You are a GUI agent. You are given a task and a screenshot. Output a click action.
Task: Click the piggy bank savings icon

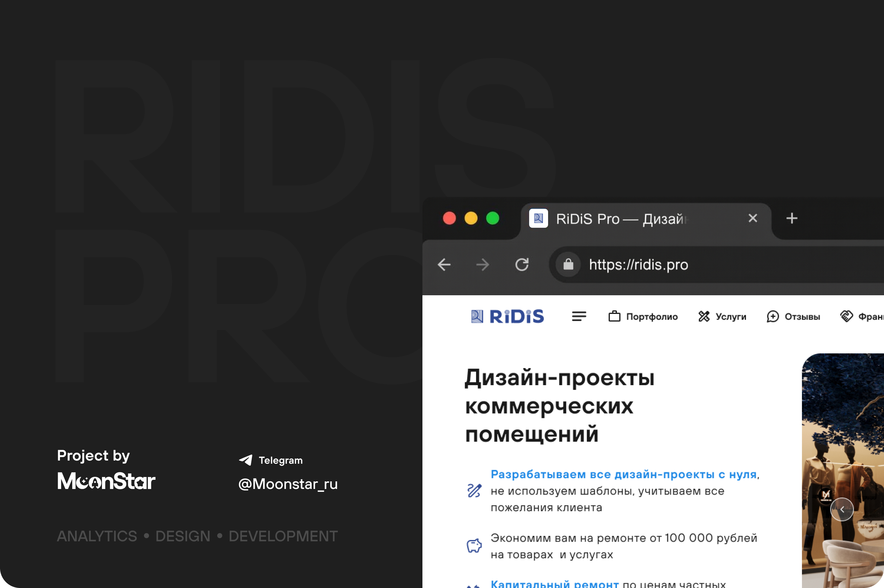coord(474,546)
